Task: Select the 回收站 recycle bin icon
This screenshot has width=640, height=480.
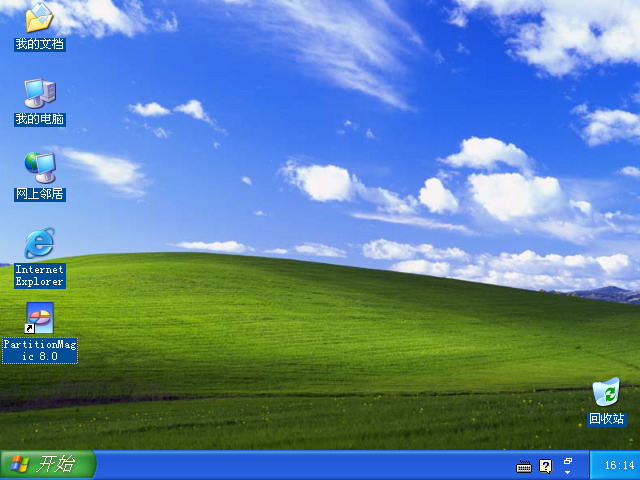Action: click(x=606, y=393)
